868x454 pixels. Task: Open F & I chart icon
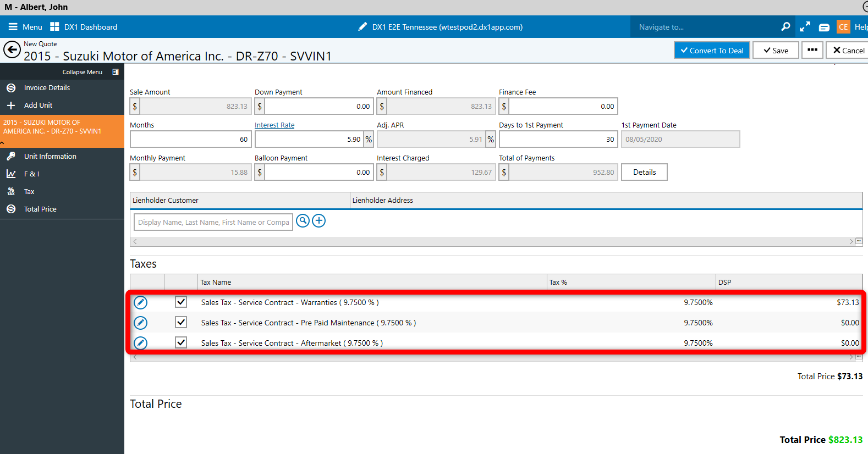[11, 174]
